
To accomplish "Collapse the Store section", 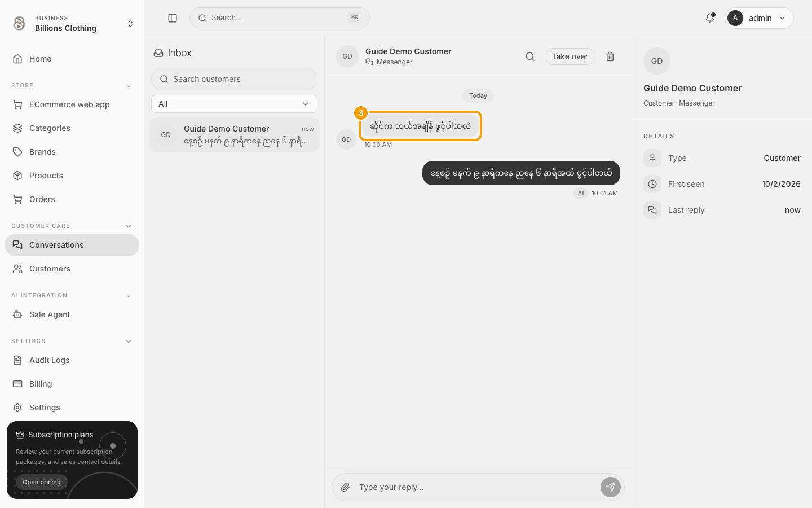I will [129, 86].
